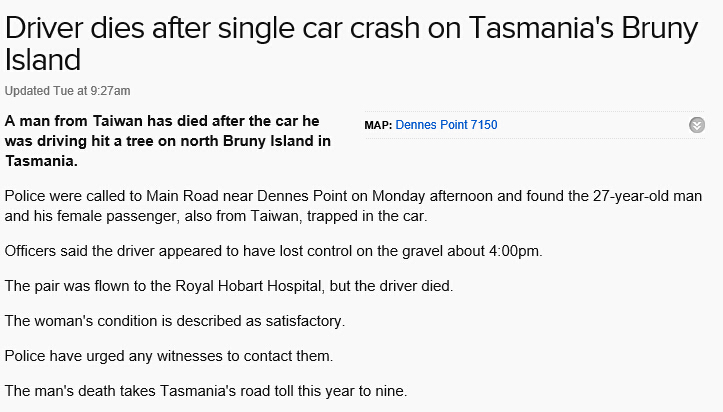723x412 pixels.
Task: Click the 'but the driver died' phrase
Action: point(390,286)
